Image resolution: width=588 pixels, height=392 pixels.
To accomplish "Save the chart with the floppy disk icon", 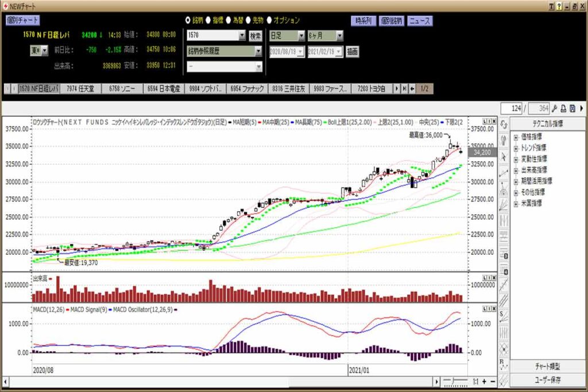I will pos(572,108).
